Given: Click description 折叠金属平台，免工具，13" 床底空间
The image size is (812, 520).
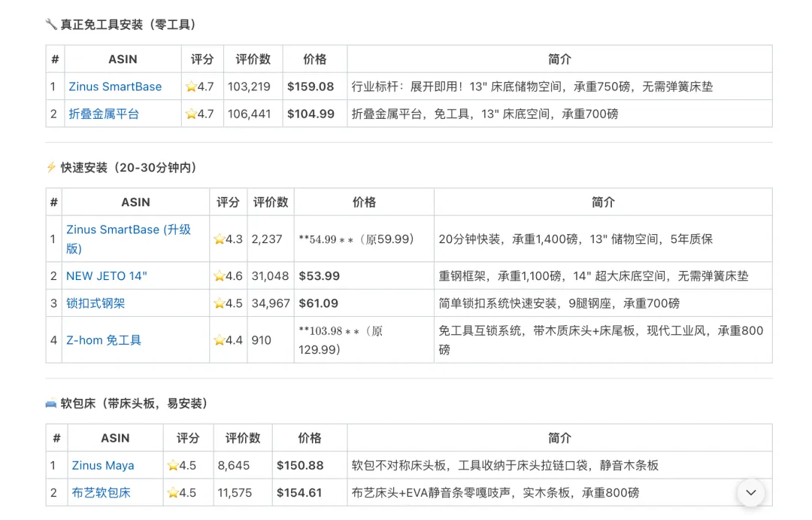Looking at the screenshot, I should tap(485, 114).
